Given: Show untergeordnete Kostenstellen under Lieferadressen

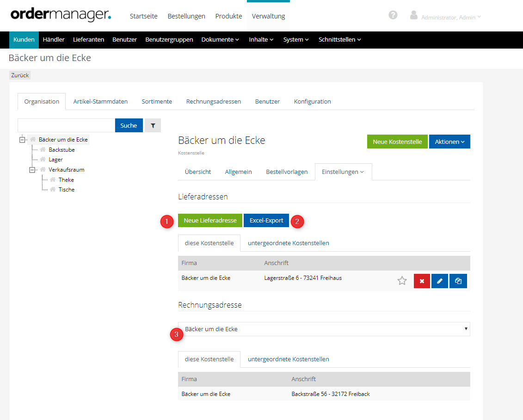Looking at the screenshot, I should (288, 243).
